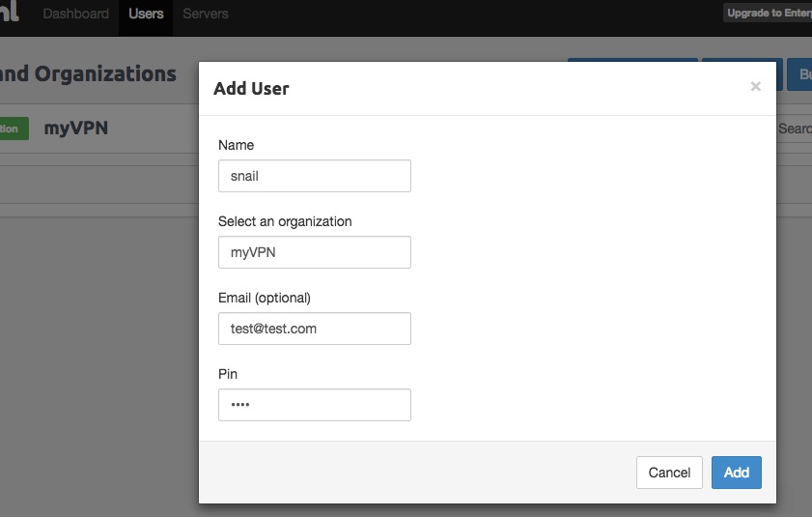Click the 'Email (optional)' label
The height and width of the screenshot is (517, 812).
pyautogui.click(x=265, y=298)
